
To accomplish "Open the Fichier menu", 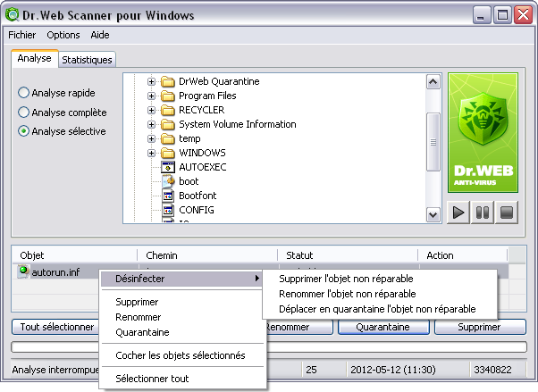I will click(22, 35).
